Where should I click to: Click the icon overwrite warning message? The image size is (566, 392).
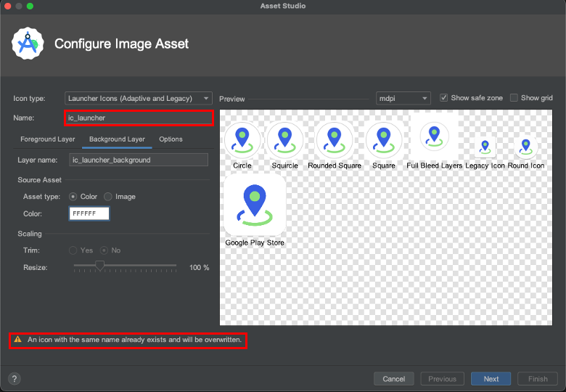[134, 340]
